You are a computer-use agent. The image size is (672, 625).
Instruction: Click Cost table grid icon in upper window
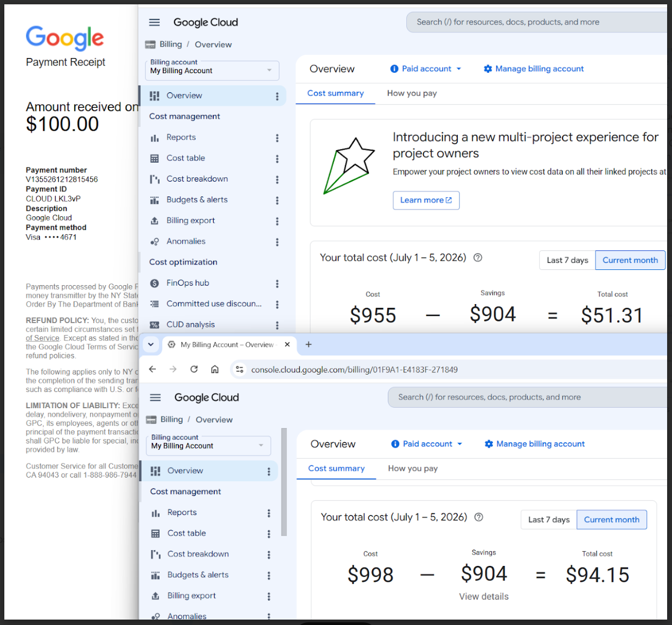pyautogui.click(x=155, y=158)
